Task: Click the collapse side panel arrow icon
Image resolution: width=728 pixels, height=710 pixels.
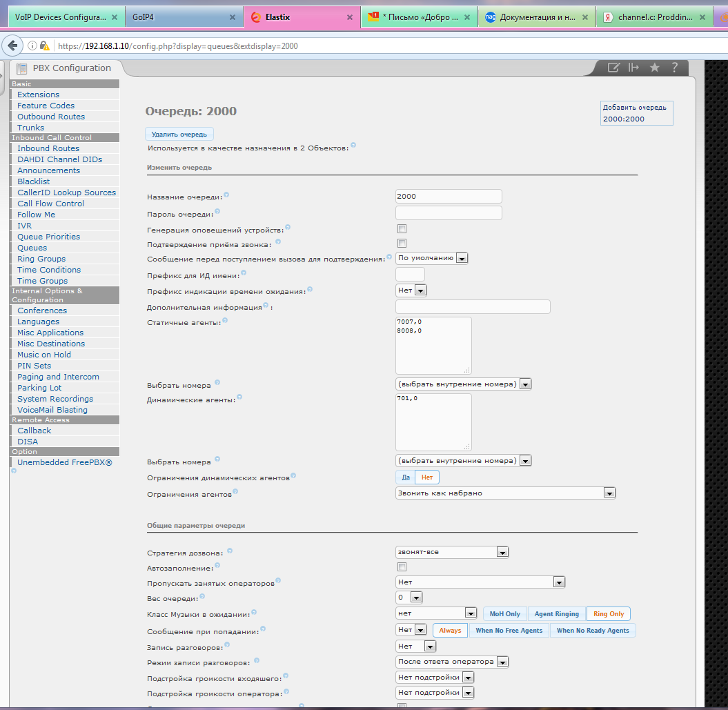Action: tap(633, 67)
